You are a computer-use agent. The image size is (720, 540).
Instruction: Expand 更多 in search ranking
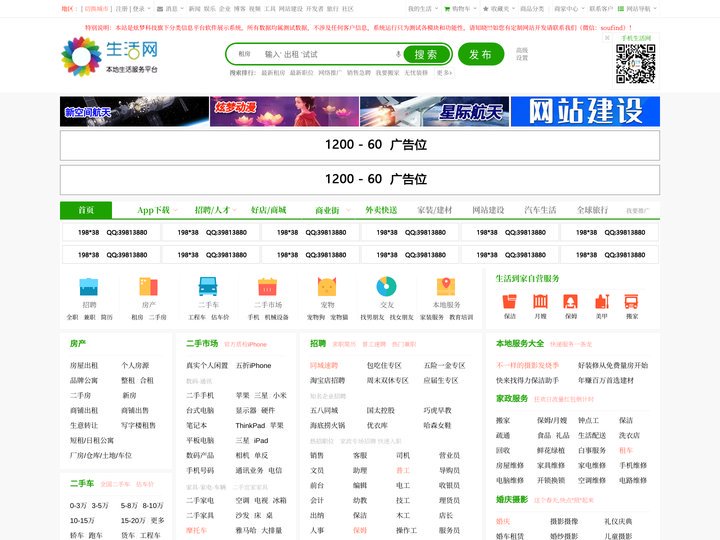[x=444, y=73]
